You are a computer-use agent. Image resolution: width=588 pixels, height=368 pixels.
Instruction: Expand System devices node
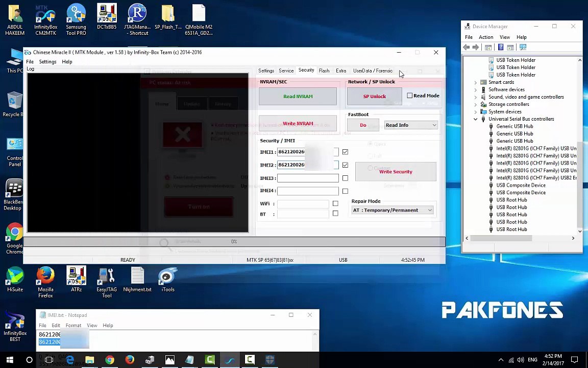pos(476,111)
